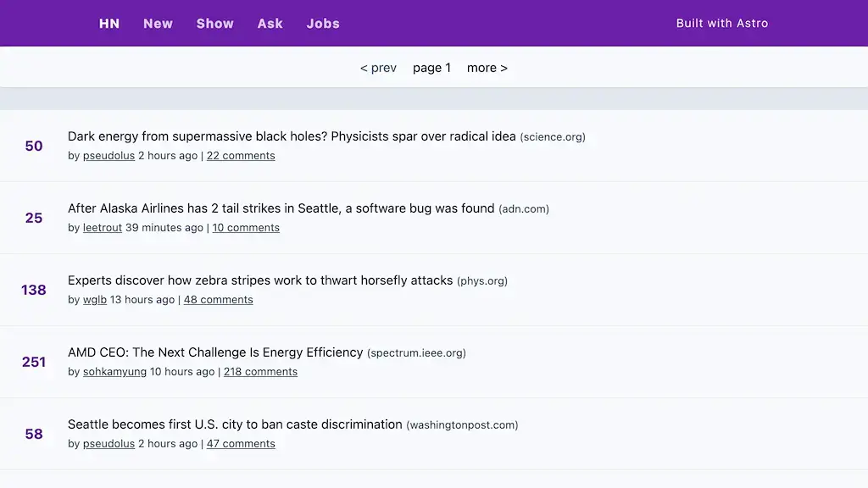
Task: Go to the Show section
Action: coord(214,24)
